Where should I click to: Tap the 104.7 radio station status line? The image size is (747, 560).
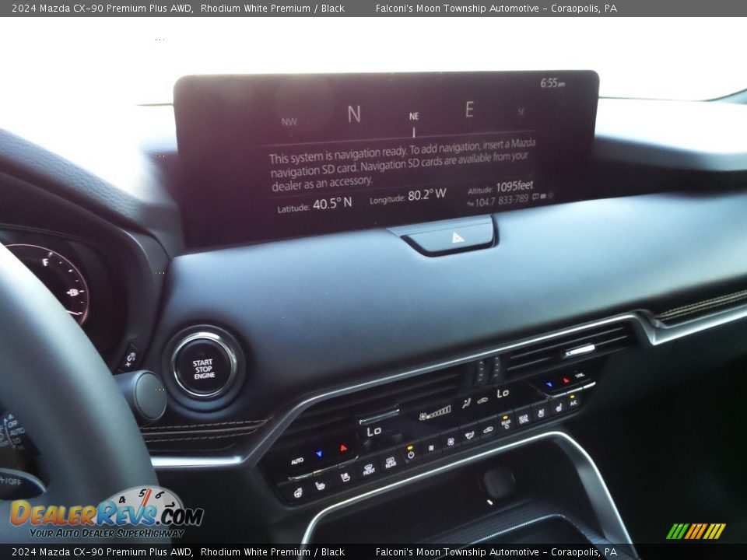(510, 200)
